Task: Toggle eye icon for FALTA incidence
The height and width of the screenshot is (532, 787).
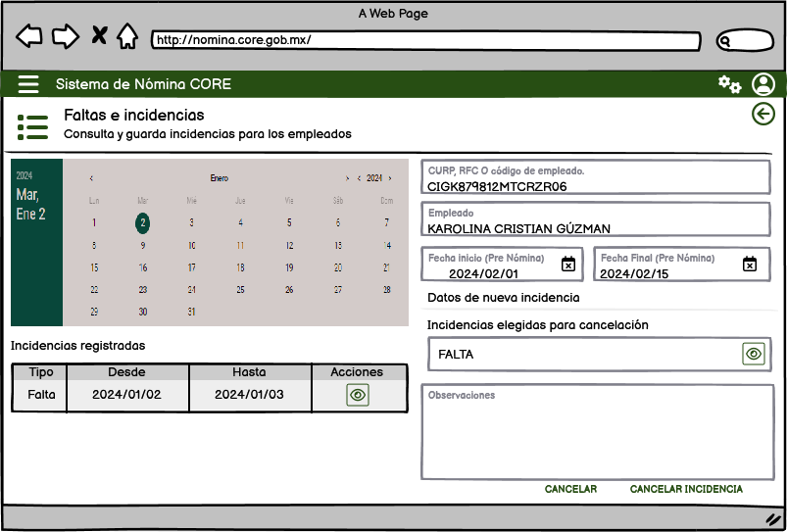Action: click(x=753, y=354)
